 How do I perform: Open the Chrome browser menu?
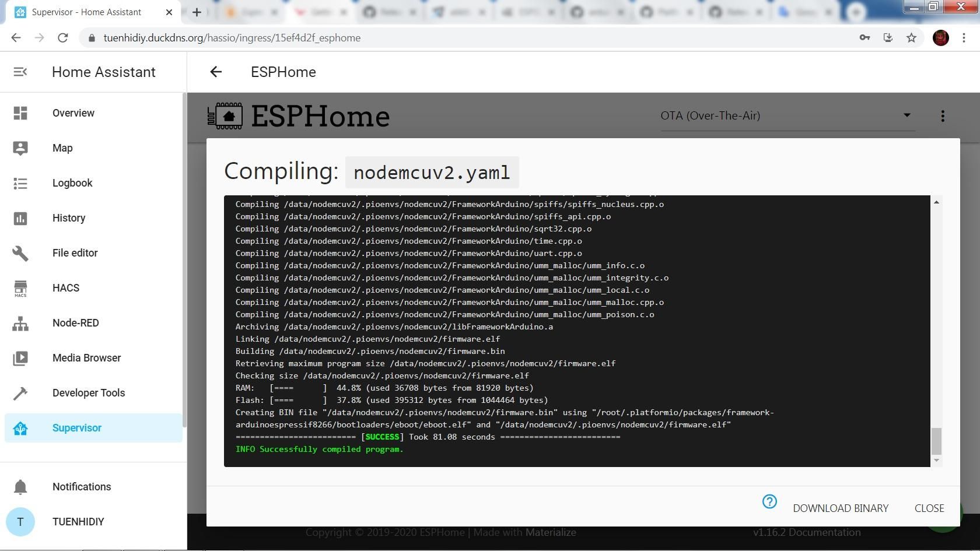coord(964,37)
